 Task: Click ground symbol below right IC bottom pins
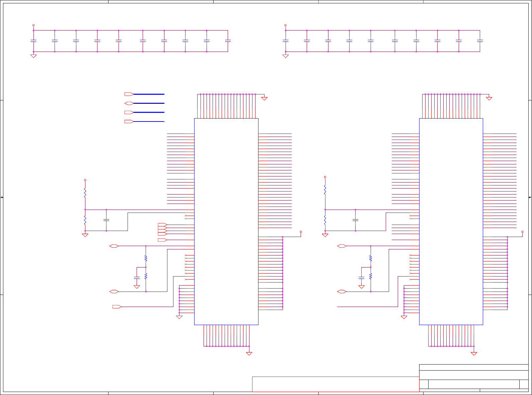[474, 353]
